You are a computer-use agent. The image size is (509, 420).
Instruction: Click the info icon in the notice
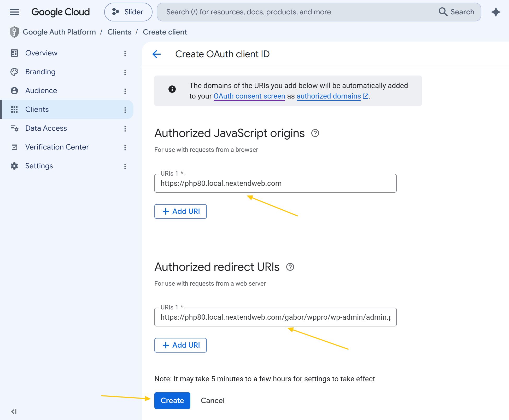(172, 89)
